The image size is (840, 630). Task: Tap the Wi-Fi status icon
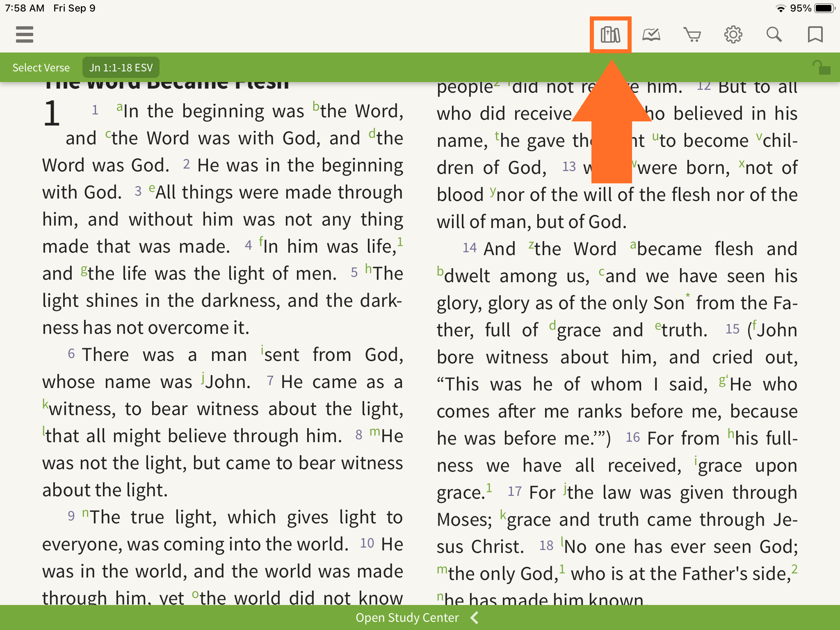pyautogui.click(x=781, y=8)
